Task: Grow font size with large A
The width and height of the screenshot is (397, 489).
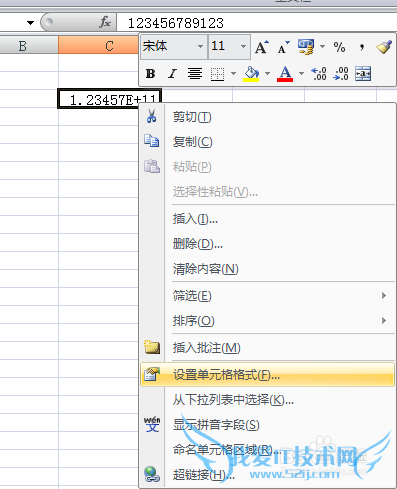Action: (262, 47)
